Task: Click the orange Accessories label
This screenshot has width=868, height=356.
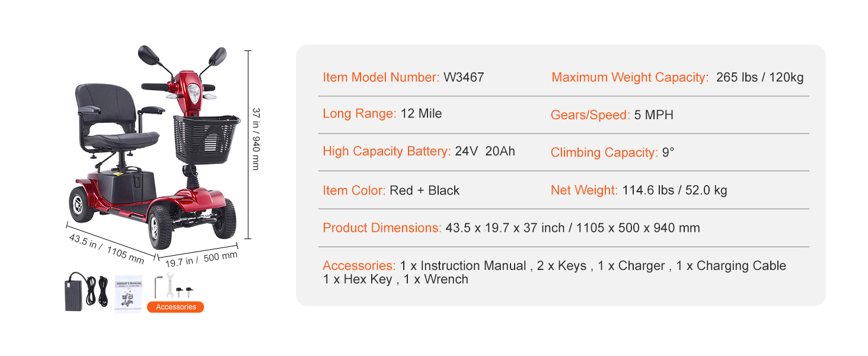Action: click(175, 307)
